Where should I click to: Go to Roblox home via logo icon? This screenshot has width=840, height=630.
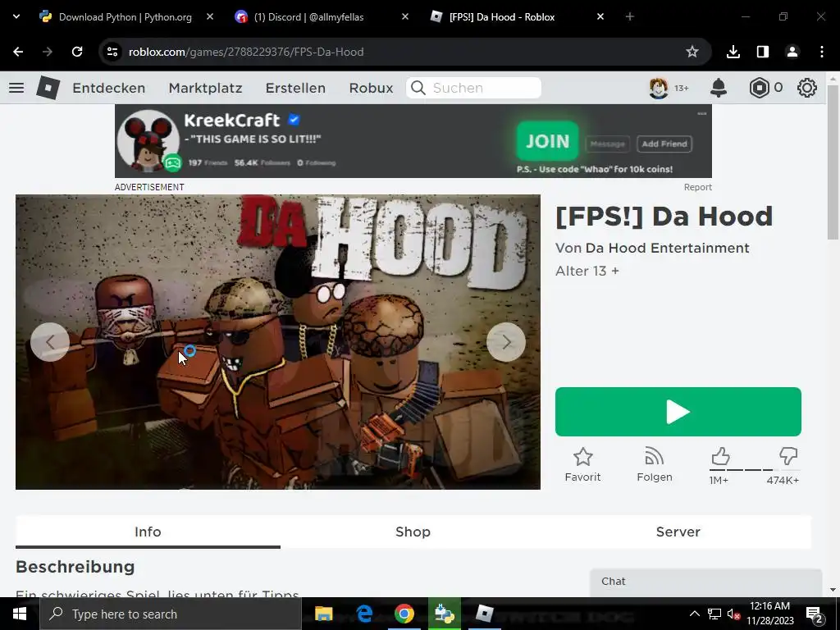(48, 88)
